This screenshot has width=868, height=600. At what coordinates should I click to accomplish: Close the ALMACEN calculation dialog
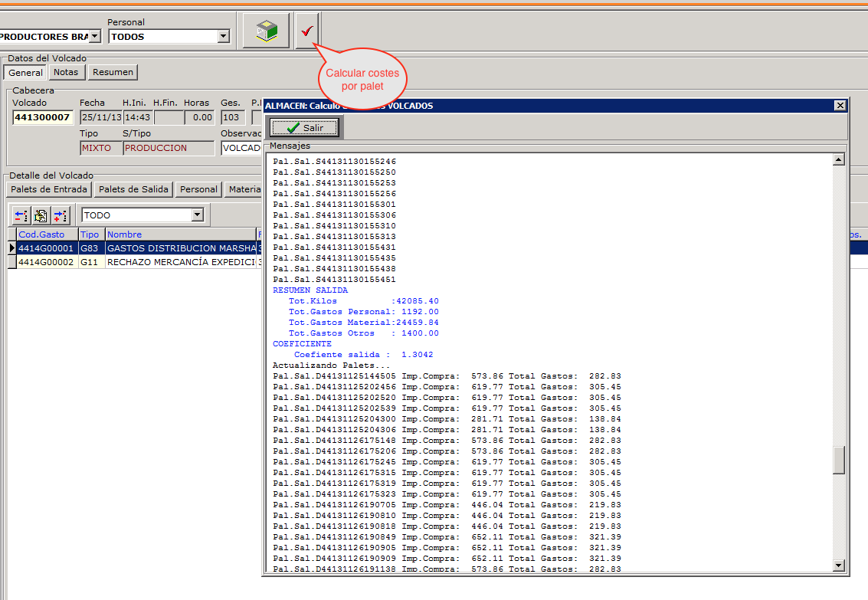pos(840,106)
